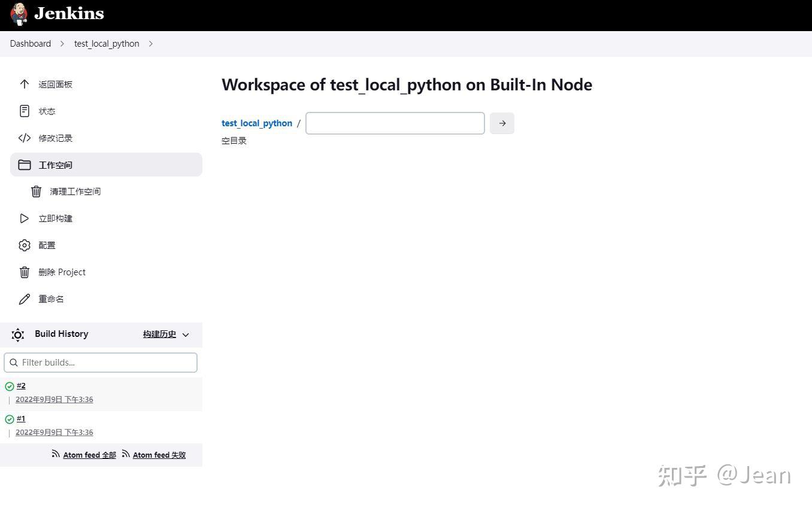This screenshot has height=508, width=812.
Task: Click the trash icon for 删除 Project
Action: coord(25,272)
